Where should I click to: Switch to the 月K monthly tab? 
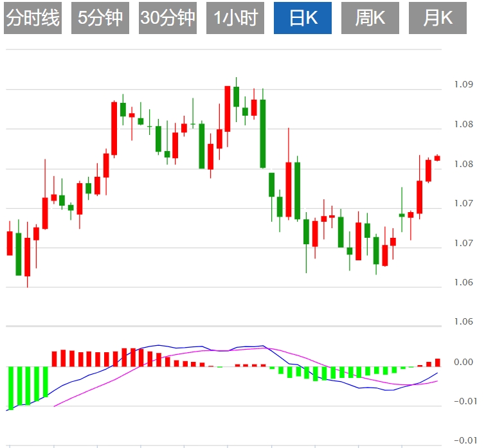[438, 18]
